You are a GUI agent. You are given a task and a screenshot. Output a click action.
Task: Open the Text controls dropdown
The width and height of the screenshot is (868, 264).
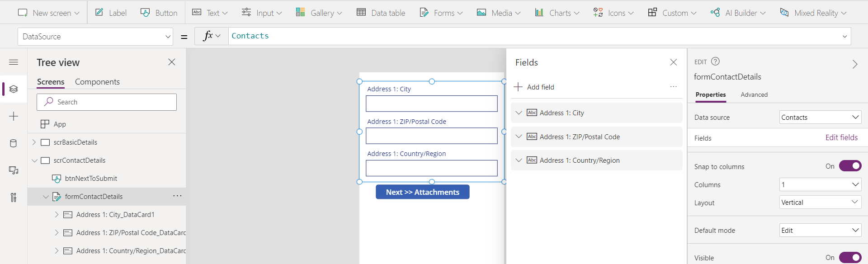(x=210, y=13)
